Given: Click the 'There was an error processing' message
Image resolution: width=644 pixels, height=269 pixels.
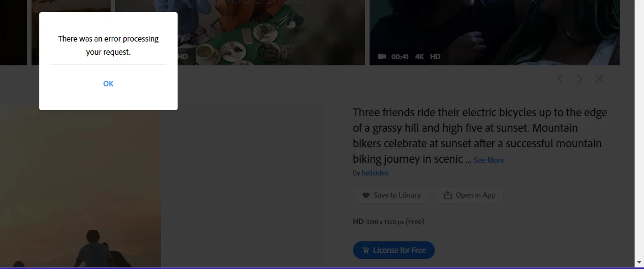Looking at the screenshot, I should 108,45.
